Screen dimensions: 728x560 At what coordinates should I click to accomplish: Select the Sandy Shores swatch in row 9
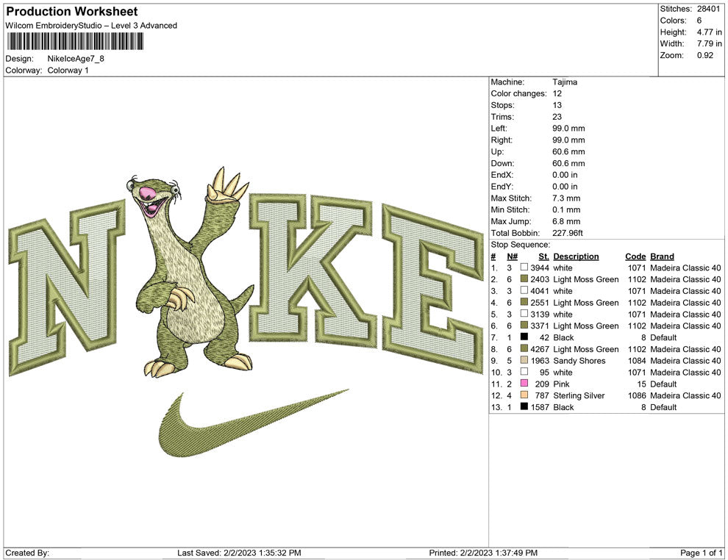tap(524, 360)
